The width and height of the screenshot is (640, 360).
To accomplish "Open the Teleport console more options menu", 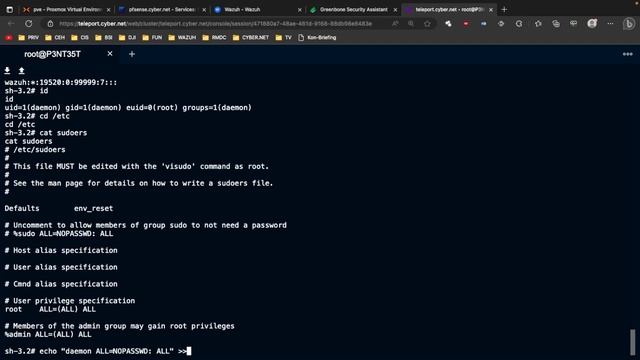I will pos(627,54).
